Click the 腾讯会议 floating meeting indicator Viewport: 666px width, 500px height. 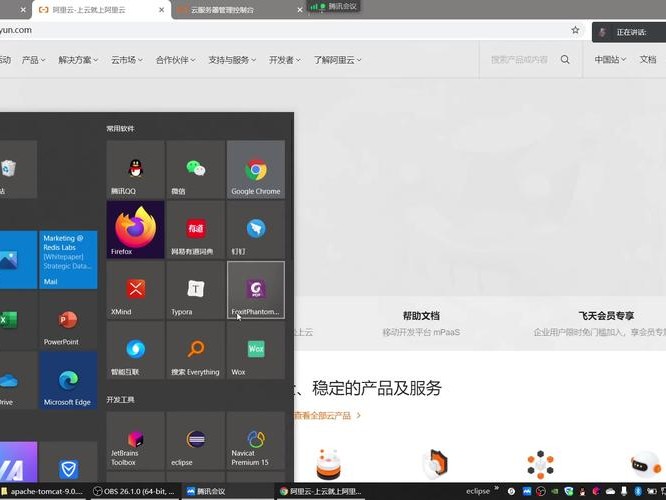pyautogui.click(x=334, y=6)
